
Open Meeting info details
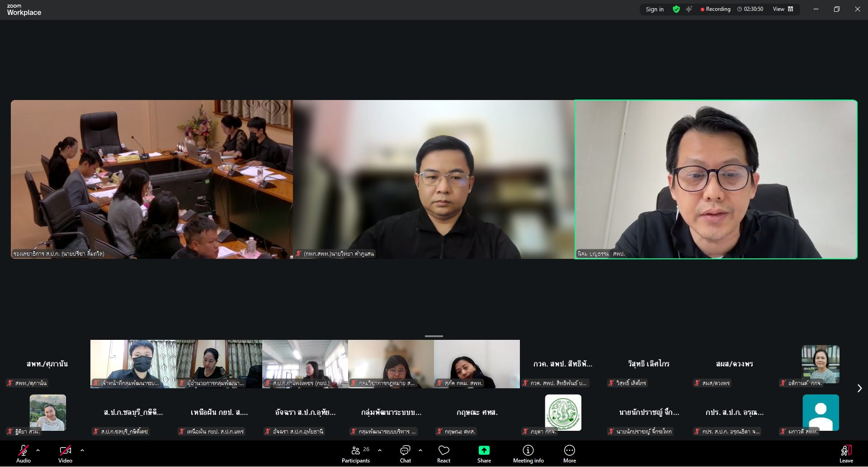528,454
